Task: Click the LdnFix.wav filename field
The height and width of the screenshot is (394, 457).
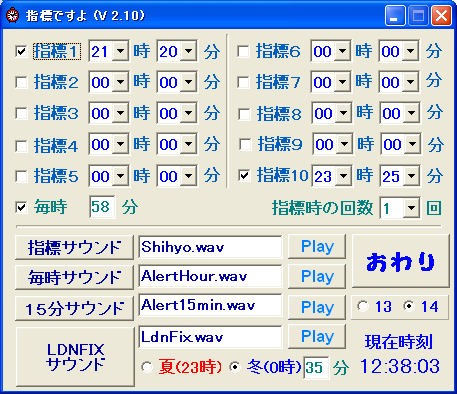Action: tap(210, 337)
